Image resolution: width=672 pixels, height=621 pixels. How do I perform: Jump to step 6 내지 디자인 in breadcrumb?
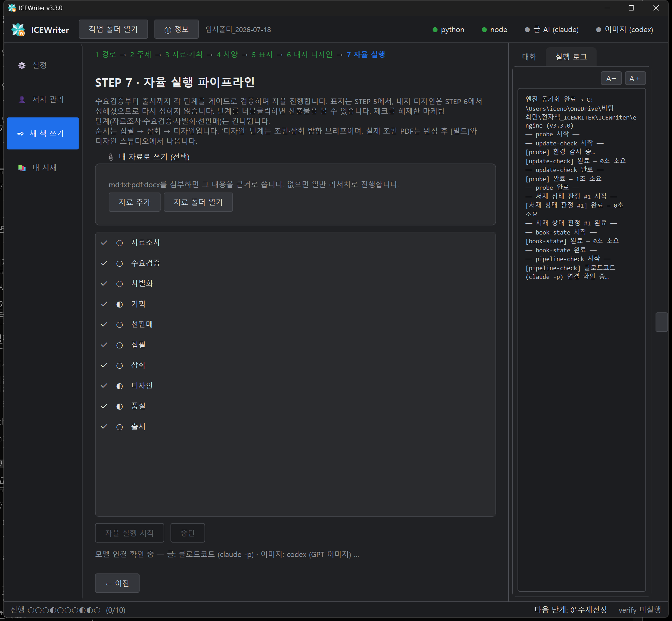[310, 55]
